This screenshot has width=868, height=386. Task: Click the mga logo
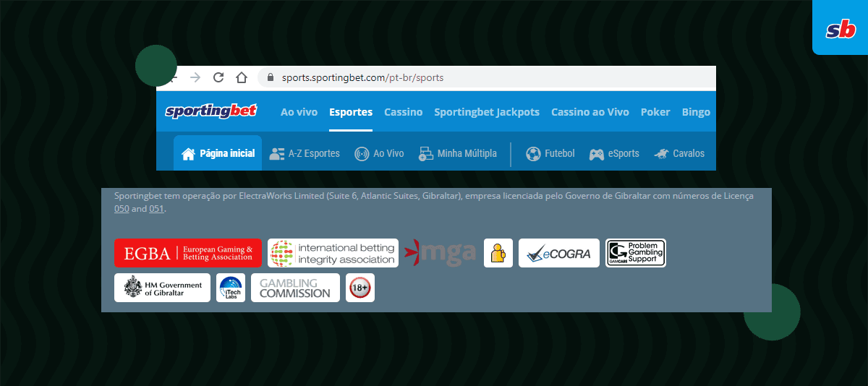pyautogui.click(x=441, y=252)
